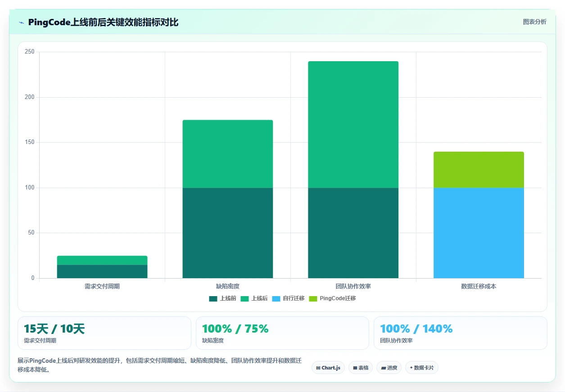Click the blue 自行迁移 legend swatch
Image resolution: width=565 pixels, height=392 pixels.
click(x=276, y=298)
